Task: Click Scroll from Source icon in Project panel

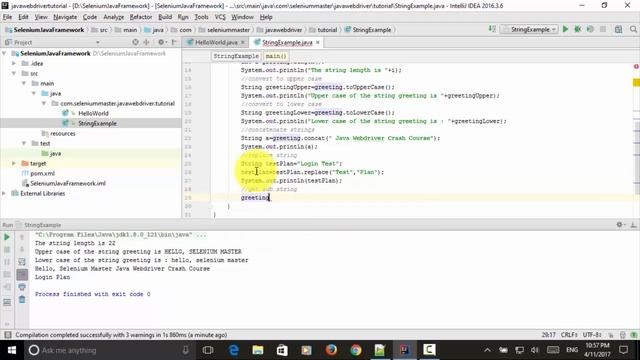Action: 136,42
